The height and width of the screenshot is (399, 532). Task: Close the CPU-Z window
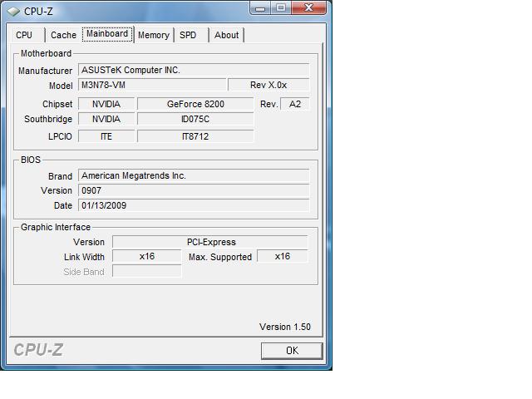coord(308,7)
